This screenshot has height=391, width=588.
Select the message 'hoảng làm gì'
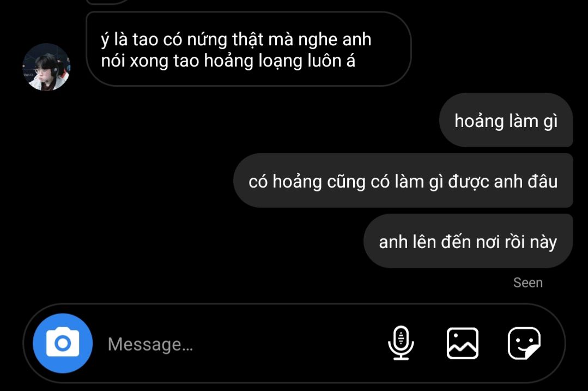[506, 120]
